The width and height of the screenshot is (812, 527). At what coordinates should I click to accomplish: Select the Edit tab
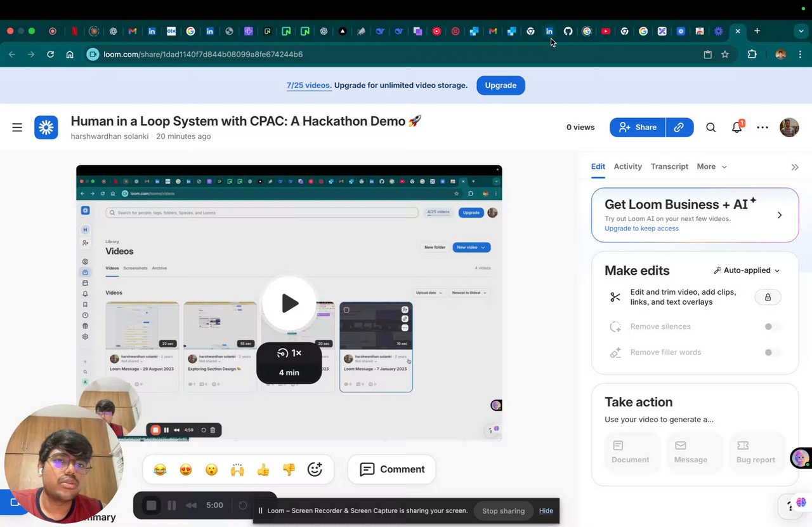pos(598,167)
